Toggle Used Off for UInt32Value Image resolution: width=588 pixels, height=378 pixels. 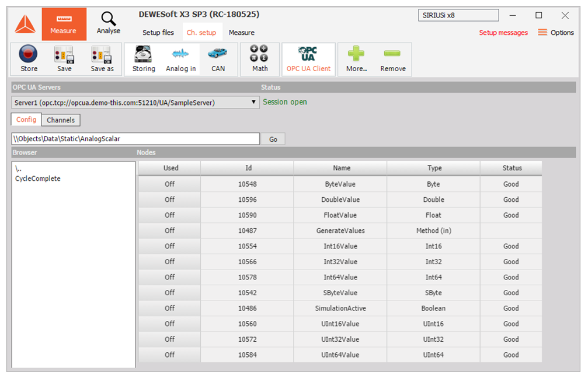[x=169, y=339]
